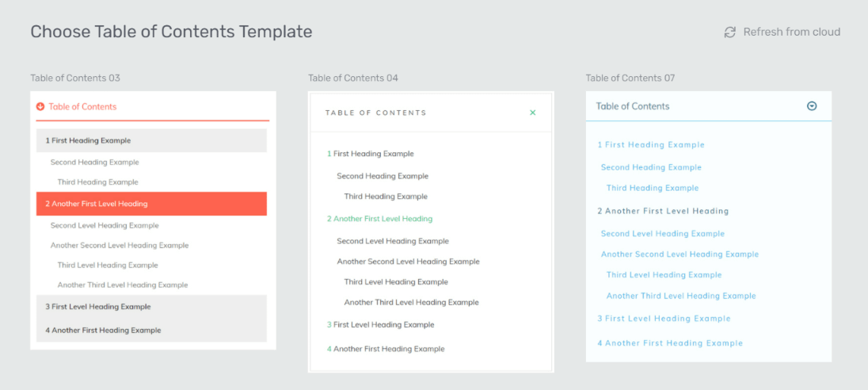Click '4 Another First Heading Example' in template 07
The image size is (868, 390).
(670, 343)
